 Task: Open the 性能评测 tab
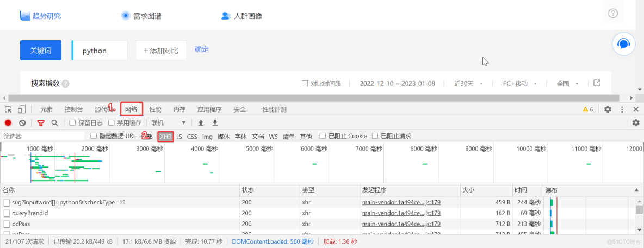(274, 109)
